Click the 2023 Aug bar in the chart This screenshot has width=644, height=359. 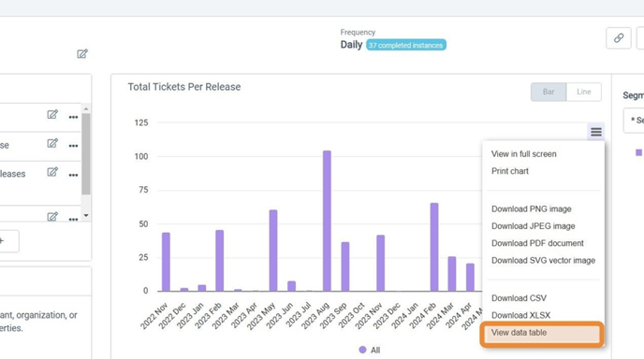pyautogui.click(x=327, y=221)
